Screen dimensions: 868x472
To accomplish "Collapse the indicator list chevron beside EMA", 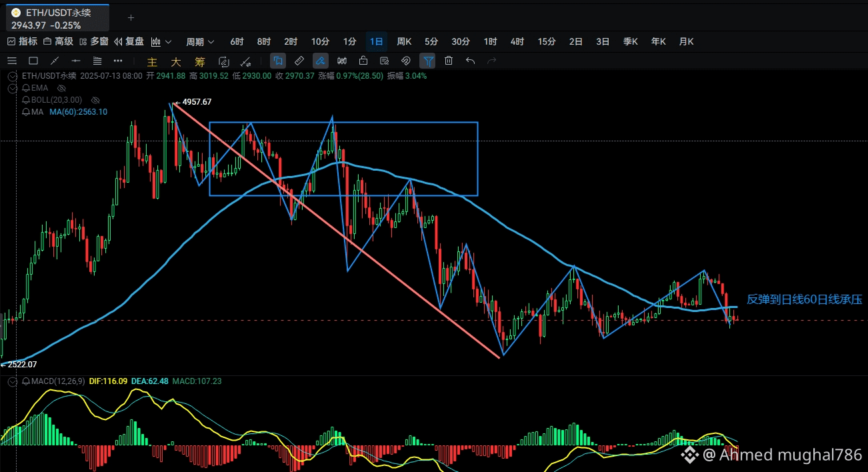I will 11,88.
